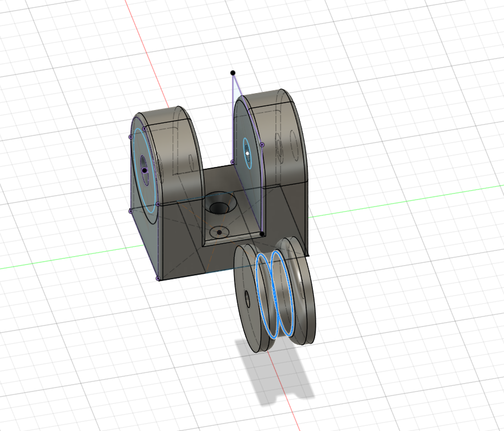The width and height of the screenshot is (504, 431).
Task: Select the countersunk hole in the bracket base
Action: pos(220,203)
